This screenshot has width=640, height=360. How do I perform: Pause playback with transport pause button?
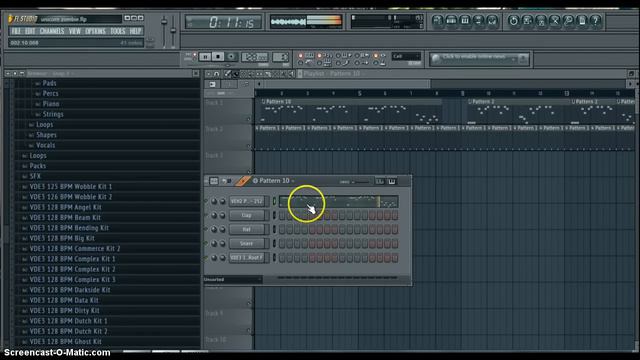pyautogui.click(x=204, y=57)
